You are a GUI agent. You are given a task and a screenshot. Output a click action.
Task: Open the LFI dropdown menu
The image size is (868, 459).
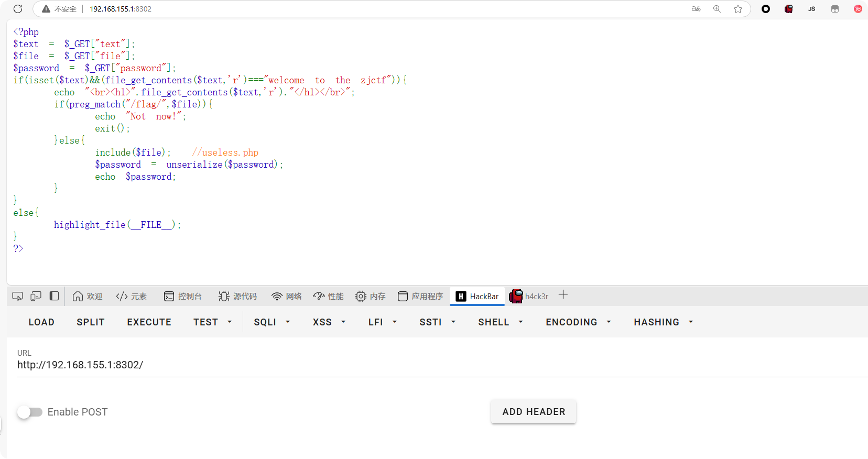[383, 322]
